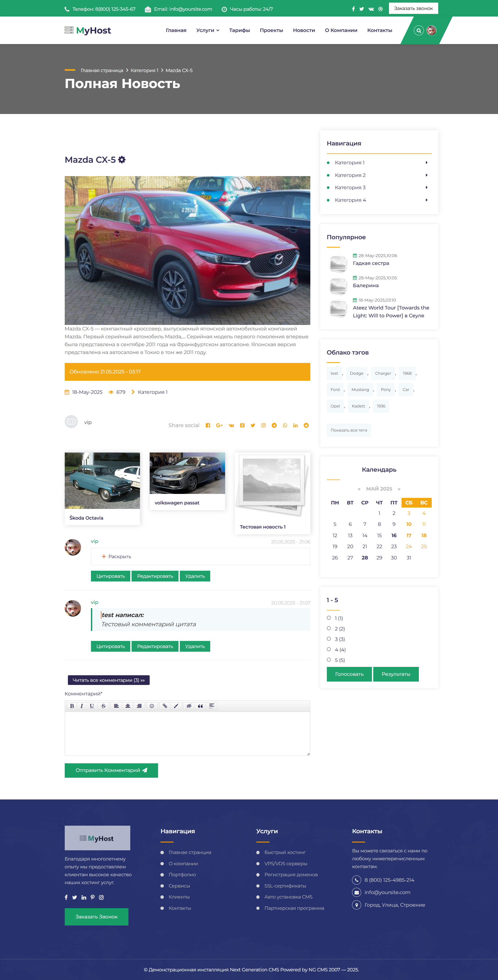This screenshot has height=980, width=498.
Task: Click the gear icon next to Mazda CX-5 title
Action: (x=122, y=160)
